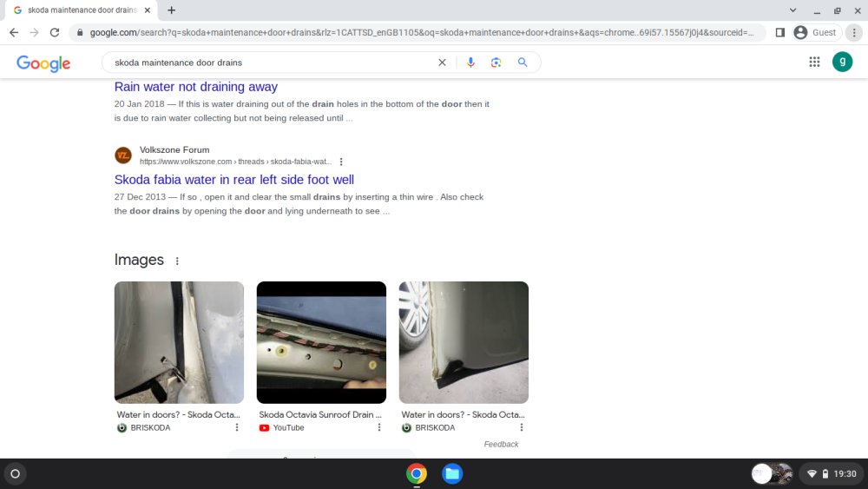868x489 pixels.
Task: Open the Google apps grid
Action: click(x=814, y=62)
